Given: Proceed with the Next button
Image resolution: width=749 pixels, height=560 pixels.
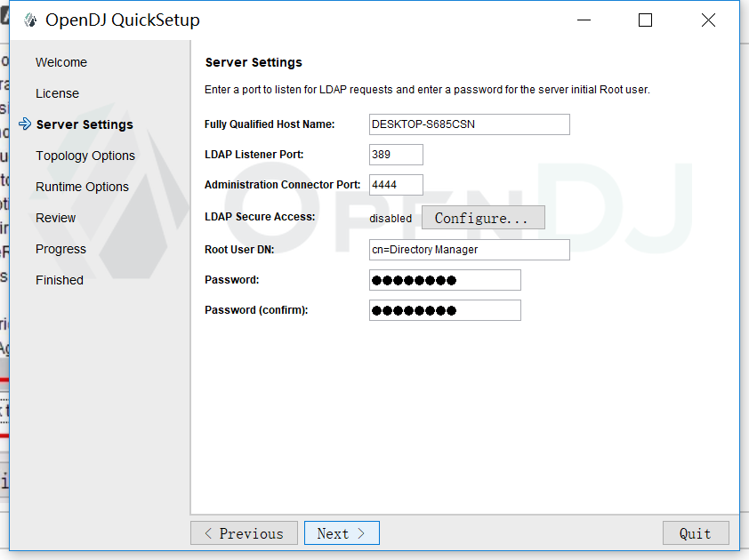Looking at the screenshot, I should (x=342, y=533).
